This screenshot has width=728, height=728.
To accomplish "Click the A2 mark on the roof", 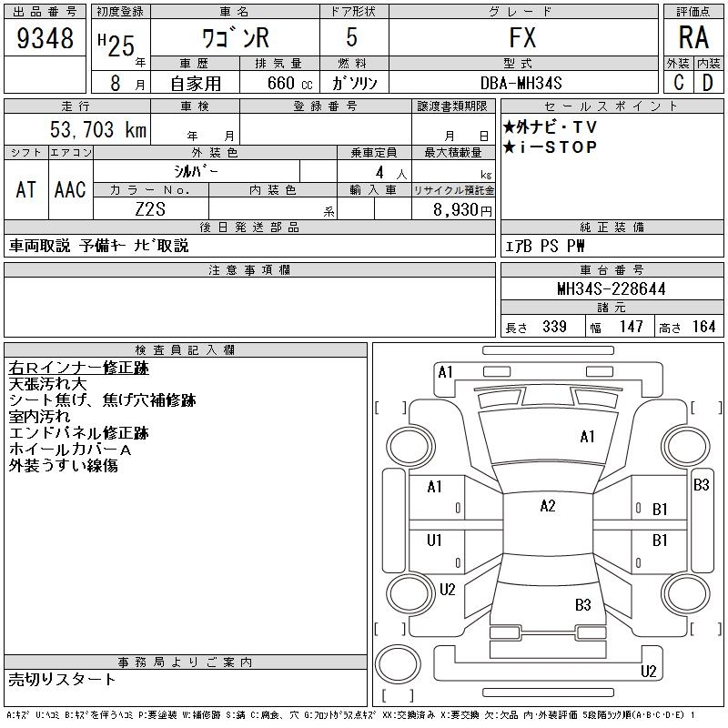I will point(548,506).
